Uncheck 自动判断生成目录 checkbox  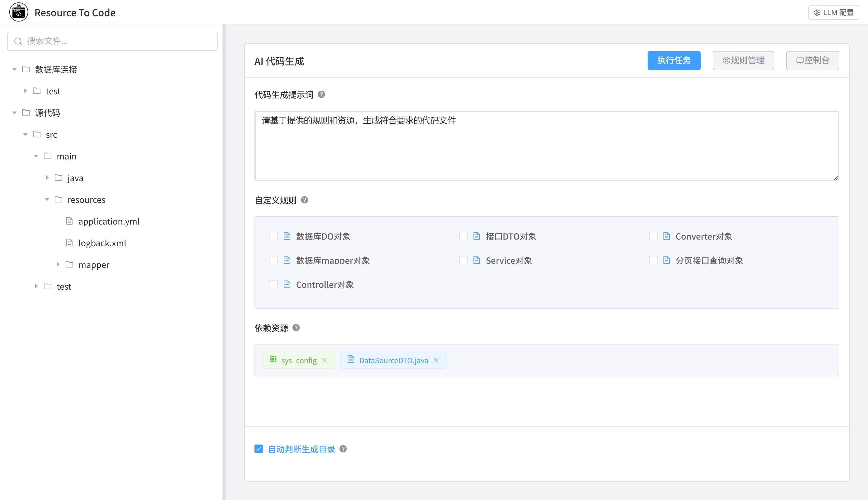[x=259, y=449]
